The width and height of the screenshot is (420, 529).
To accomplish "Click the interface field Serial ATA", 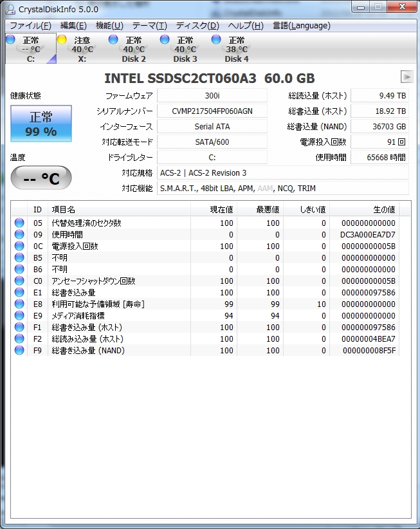I will tap(212, 127).
